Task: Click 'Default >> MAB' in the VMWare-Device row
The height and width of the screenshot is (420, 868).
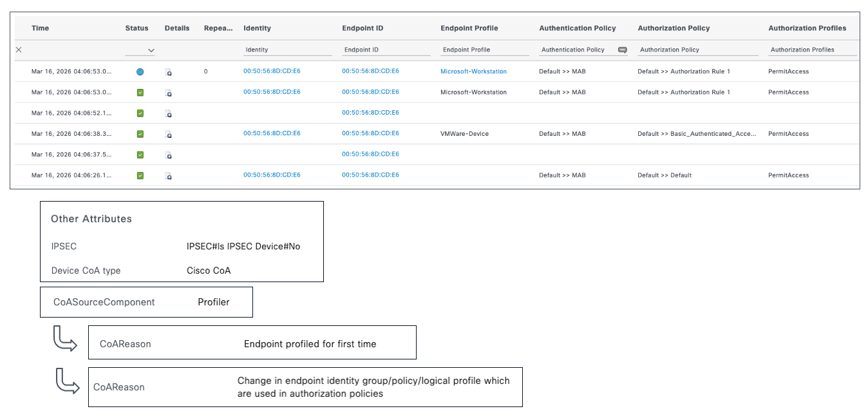Action: coord(562,134)
